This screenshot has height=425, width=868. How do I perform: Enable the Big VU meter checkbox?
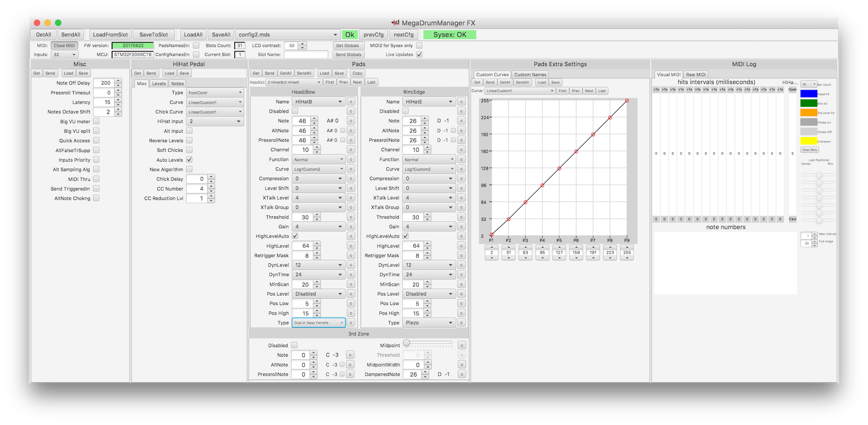[x=96, y=121]
